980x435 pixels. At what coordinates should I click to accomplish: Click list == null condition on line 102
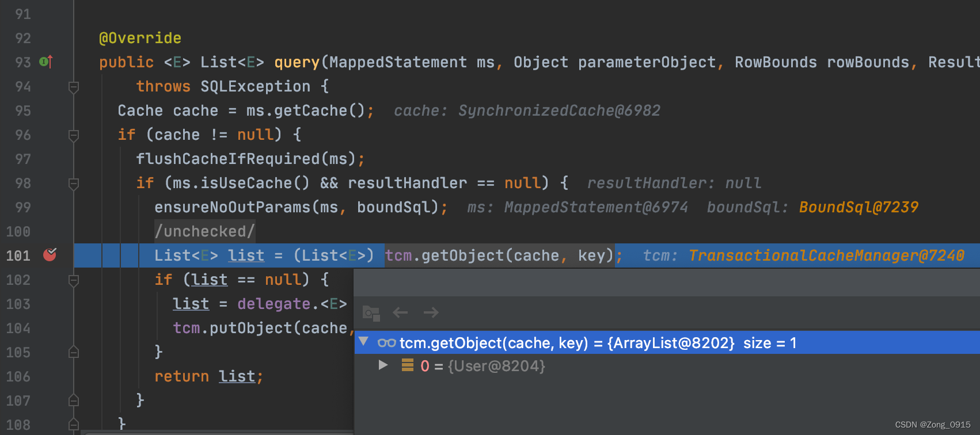[x=246, y=280]
